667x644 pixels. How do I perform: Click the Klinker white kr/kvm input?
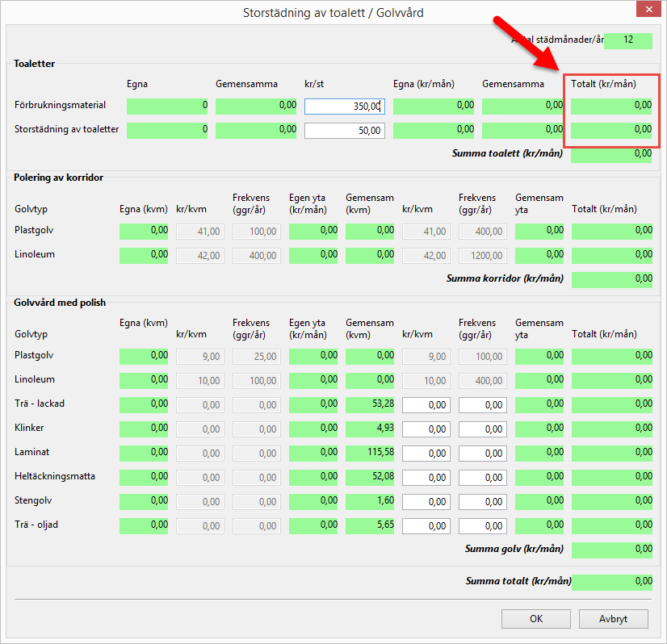coord(426,429)
